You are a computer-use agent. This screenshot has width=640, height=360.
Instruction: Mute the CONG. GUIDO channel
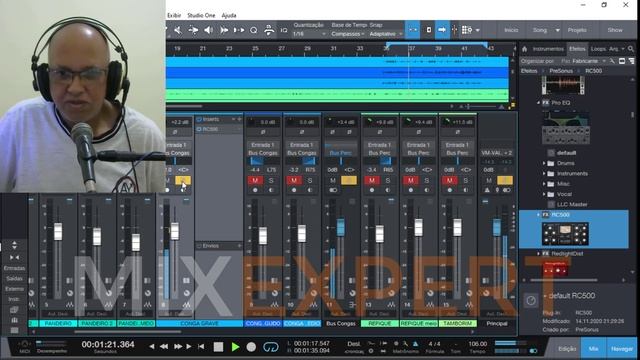[x=255, y=180]
